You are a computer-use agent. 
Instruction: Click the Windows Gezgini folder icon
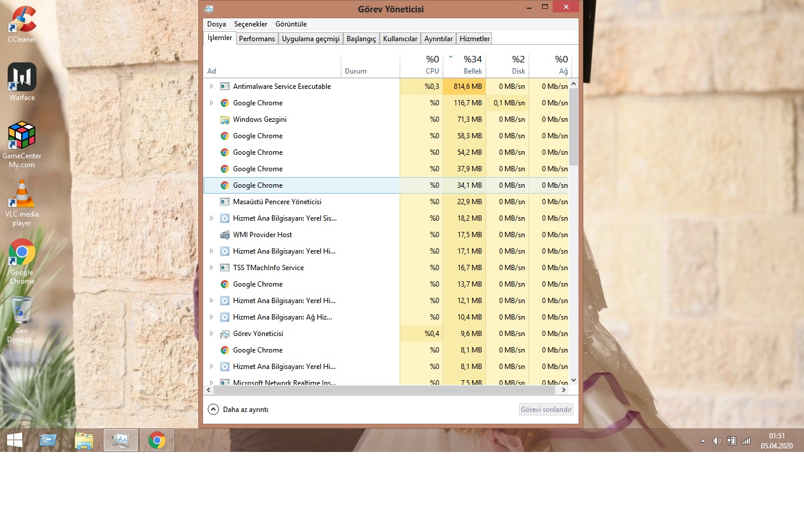(224, 119)
